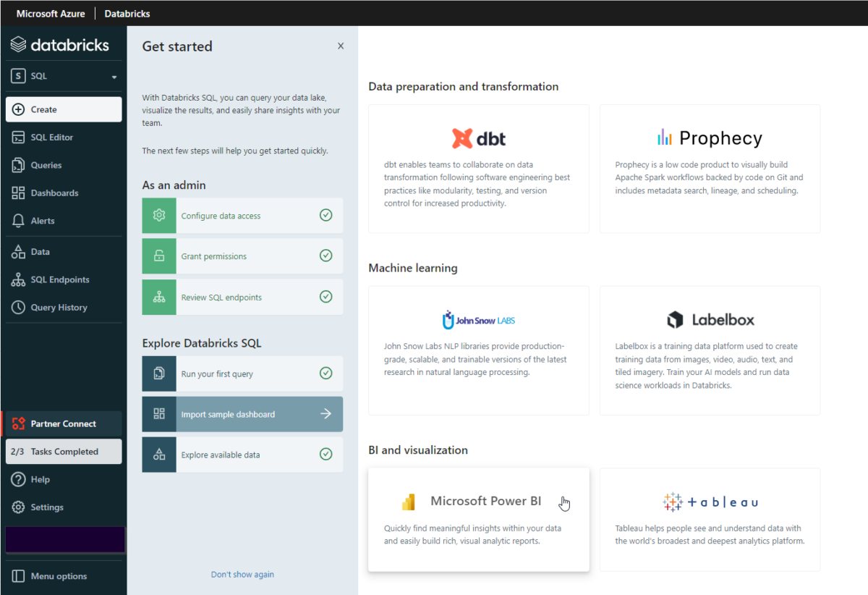868x595 pixels.
Task: Toggle the checkmark beside Grant permissions
Action: 325,256
